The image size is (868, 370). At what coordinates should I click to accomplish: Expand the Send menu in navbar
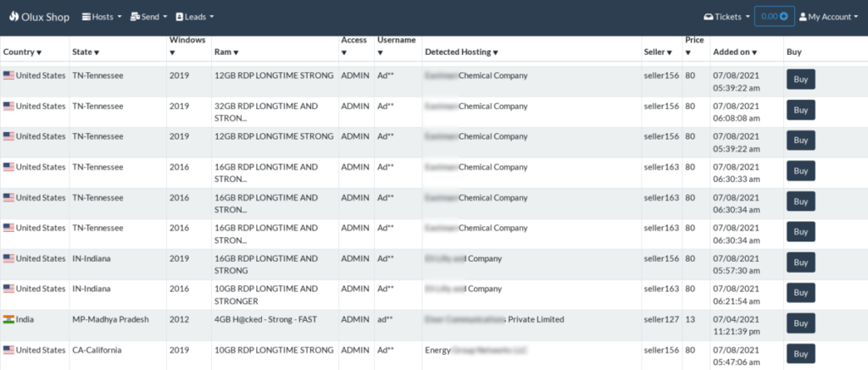(x=148, y=17)
